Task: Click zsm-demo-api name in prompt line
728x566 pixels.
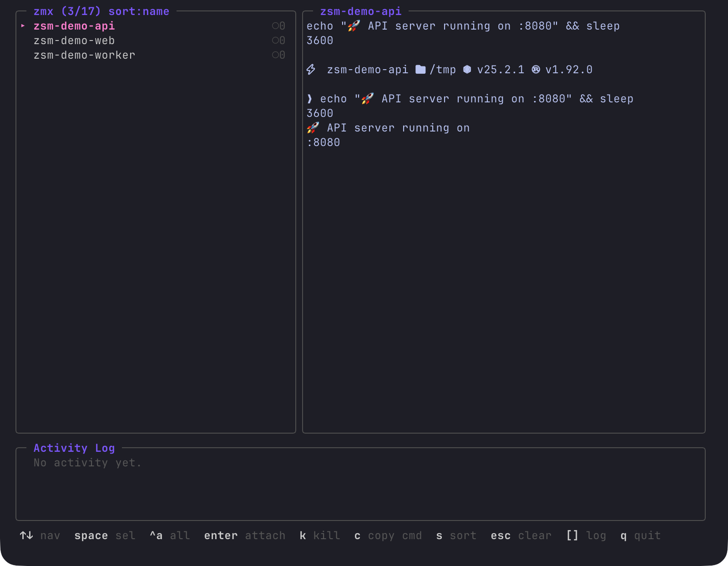Action: point(368,70)
